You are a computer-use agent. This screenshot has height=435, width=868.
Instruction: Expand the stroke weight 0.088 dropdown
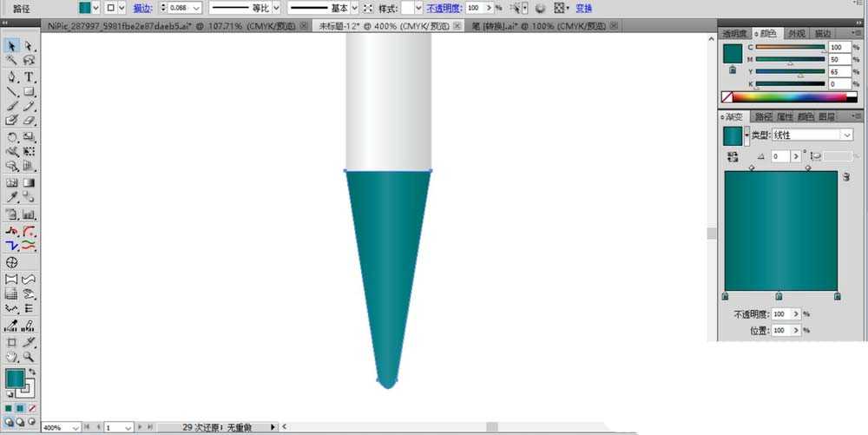(x=196, y=9)
